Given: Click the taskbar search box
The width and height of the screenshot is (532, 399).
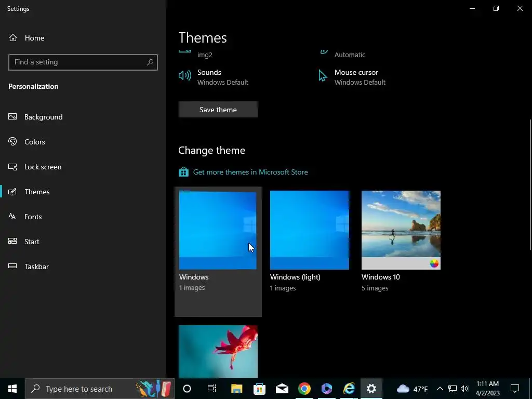Looking at the screenshot, I should (x=100, y=389).
